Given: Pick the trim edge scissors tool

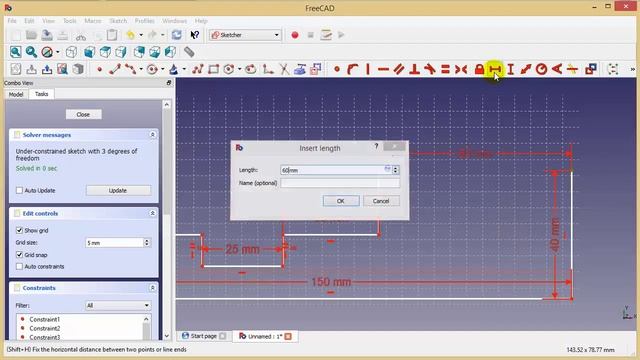Looking at the screenshot, I should coord(284,69).
